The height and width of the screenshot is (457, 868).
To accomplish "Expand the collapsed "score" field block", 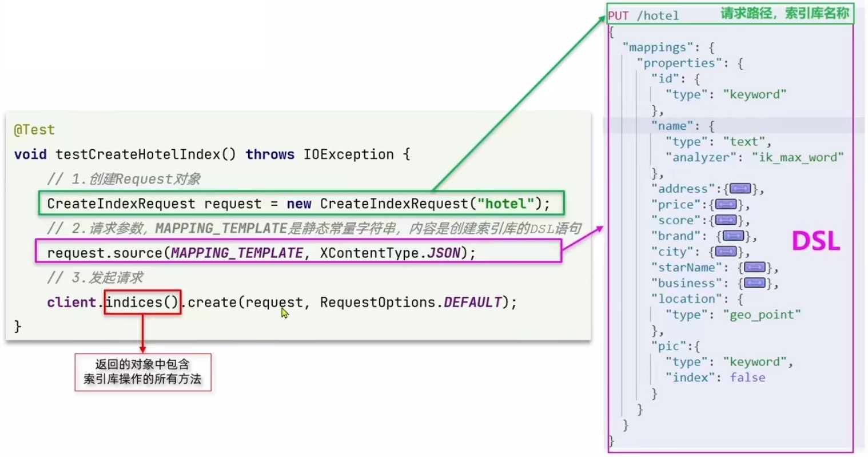I will coord(726,220).
